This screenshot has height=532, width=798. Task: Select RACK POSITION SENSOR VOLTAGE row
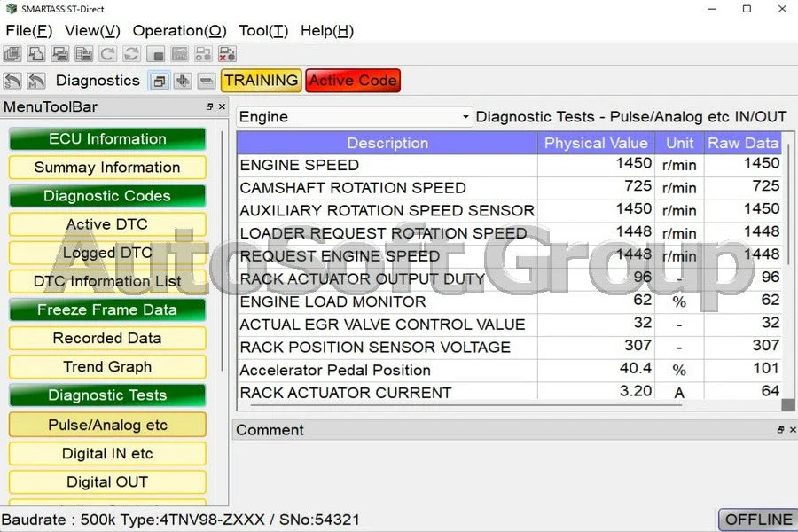[510, 348]
